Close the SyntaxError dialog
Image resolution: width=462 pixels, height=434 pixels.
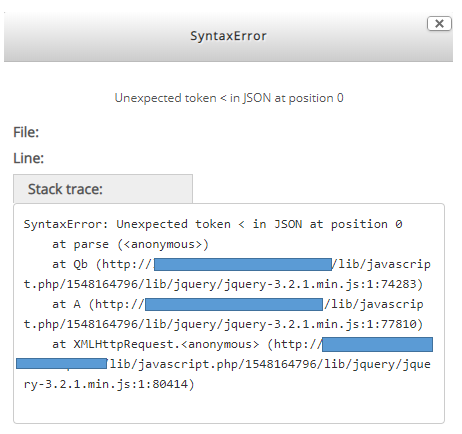439,24
